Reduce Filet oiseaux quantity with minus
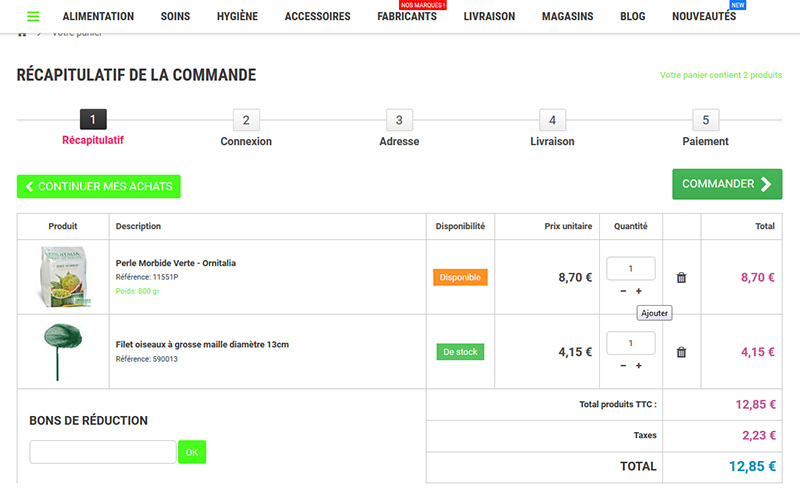The height and width of the screenshot is (496, 800). pyautogui.click(x=623, y=365)
